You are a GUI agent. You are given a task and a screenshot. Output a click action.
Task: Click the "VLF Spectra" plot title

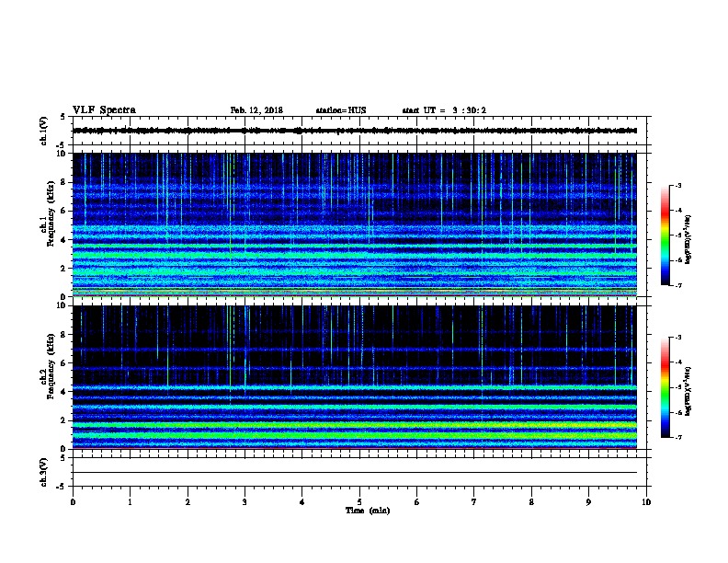click(104, 110)
